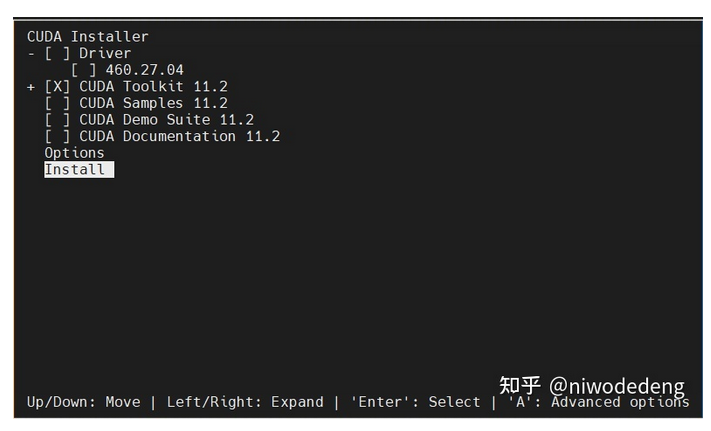
Task: Collapse the Driver tree with minus sign
Action: [x=31, y=53]
